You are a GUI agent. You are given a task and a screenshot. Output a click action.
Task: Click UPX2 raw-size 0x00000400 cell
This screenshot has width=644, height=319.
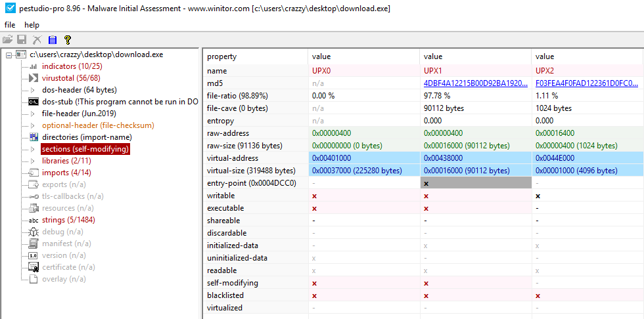click(x=587, y=146)
